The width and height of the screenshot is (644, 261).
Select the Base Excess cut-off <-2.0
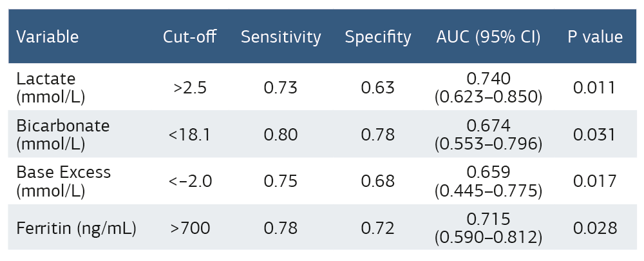pyautogui.click(x=189, y=182)
